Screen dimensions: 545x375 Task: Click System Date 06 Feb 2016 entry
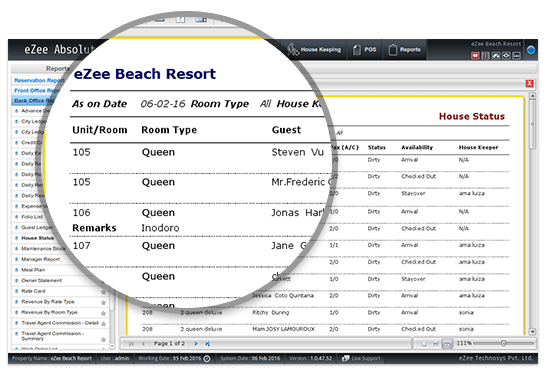(x=250, y=358)
